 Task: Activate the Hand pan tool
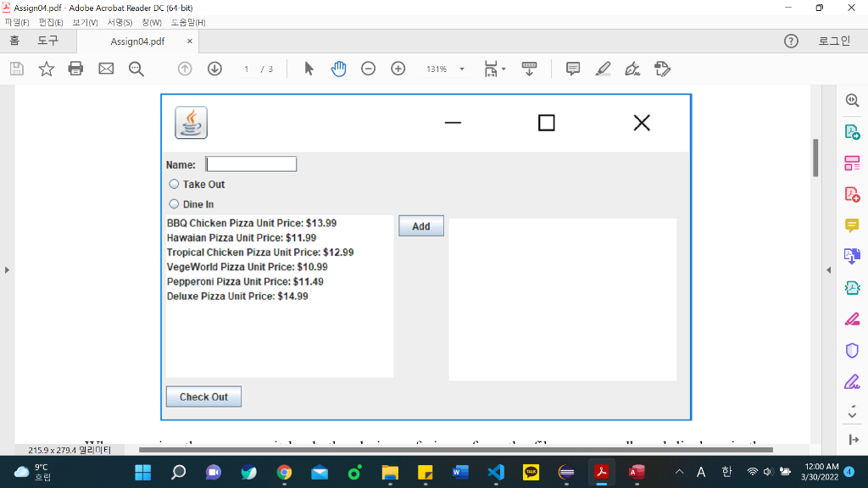click(339, 69)
